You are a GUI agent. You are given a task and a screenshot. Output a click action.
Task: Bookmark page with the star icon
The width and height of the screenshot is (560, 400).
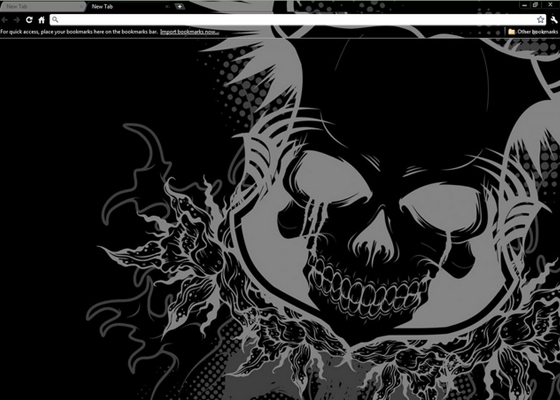540,20
